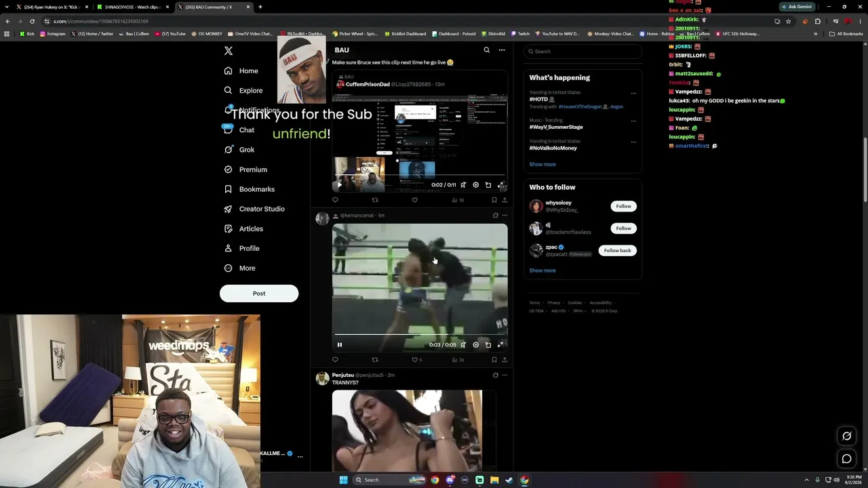This screenshot has width=868, height=488.
Task: Open more options for #WayV_SummerStage trend
Action: tap(633, 121)
